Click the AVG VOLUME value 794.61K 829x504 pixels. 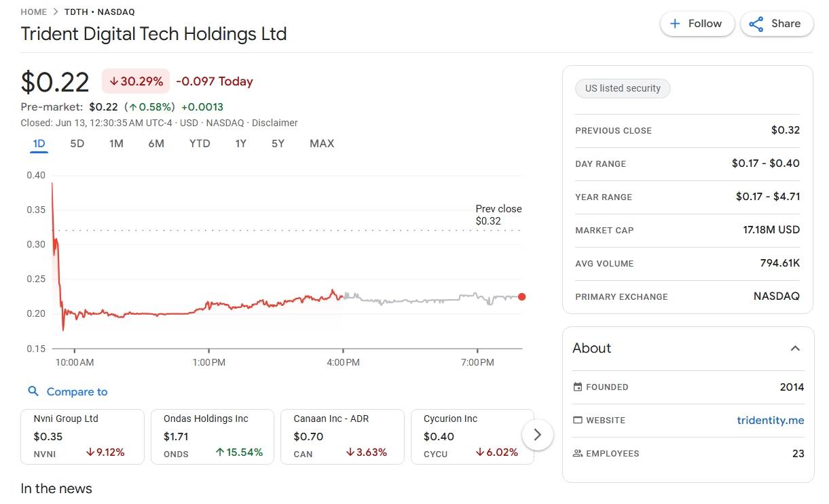click(x=780, y=263)
